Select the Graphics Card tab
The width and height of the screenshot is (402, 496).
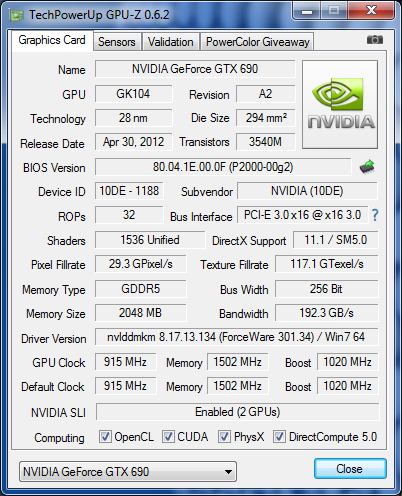[x=52, y=40]
